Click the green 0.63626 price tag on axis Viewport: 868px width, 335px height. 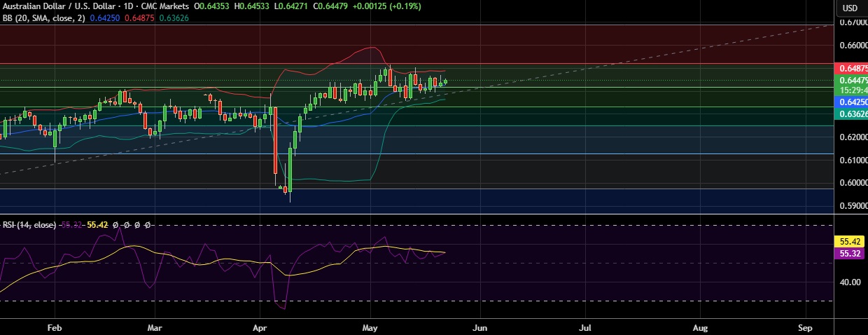[x=850, y=114]
